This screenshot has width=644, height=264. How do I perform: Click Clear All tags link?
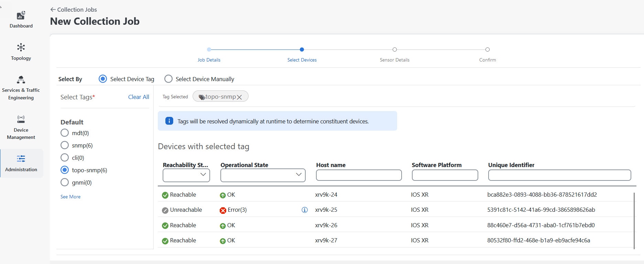[x=139, y=97]
